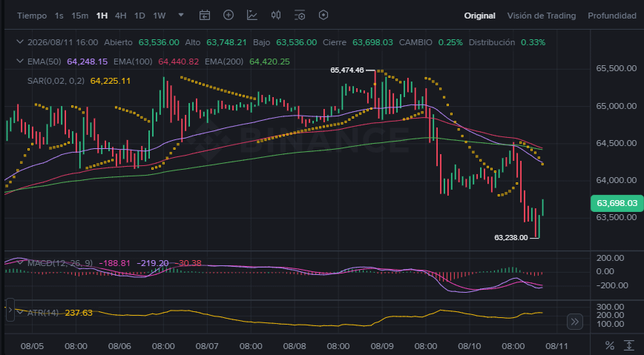Toggle the auto-fit price scale icon
644x355 pixels.
click(x=629, y=345)
